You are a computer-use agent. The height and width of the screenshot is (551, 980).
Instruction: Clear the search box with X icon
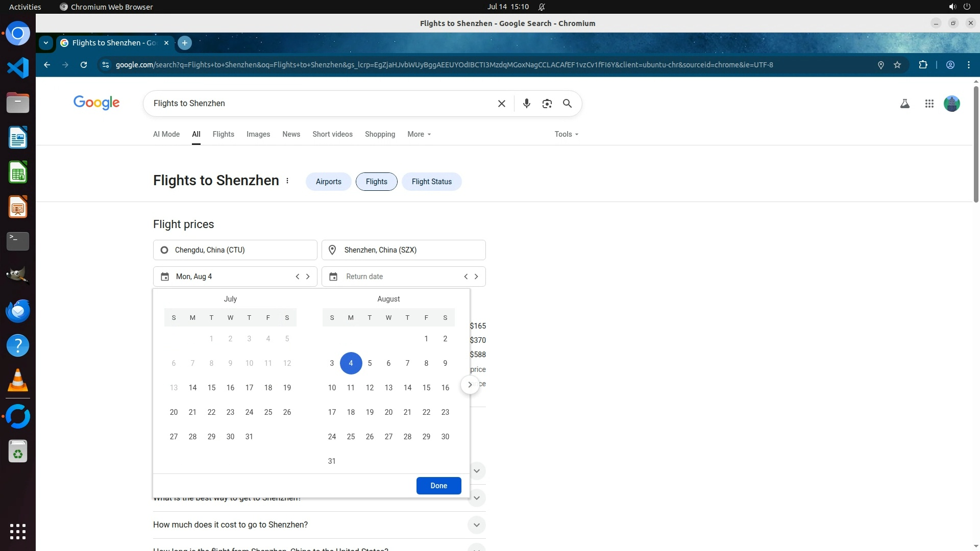pos(501,104)
